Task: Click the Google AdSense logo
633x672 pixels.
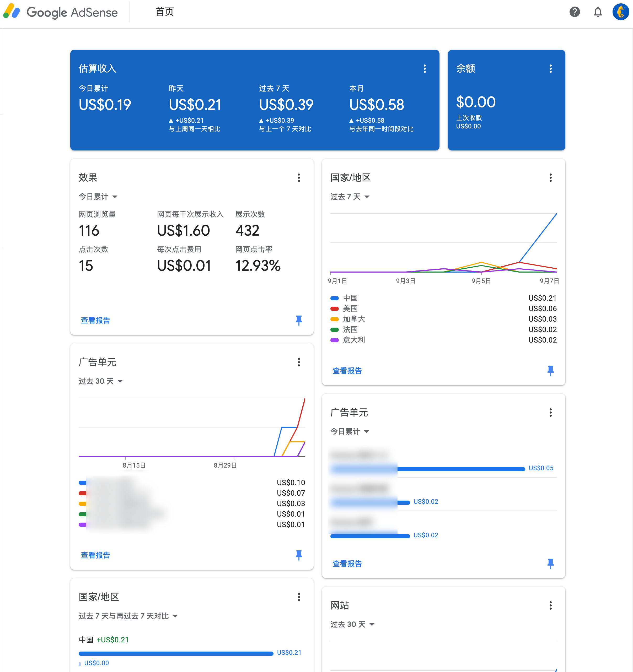Action: tap(61, 12)
